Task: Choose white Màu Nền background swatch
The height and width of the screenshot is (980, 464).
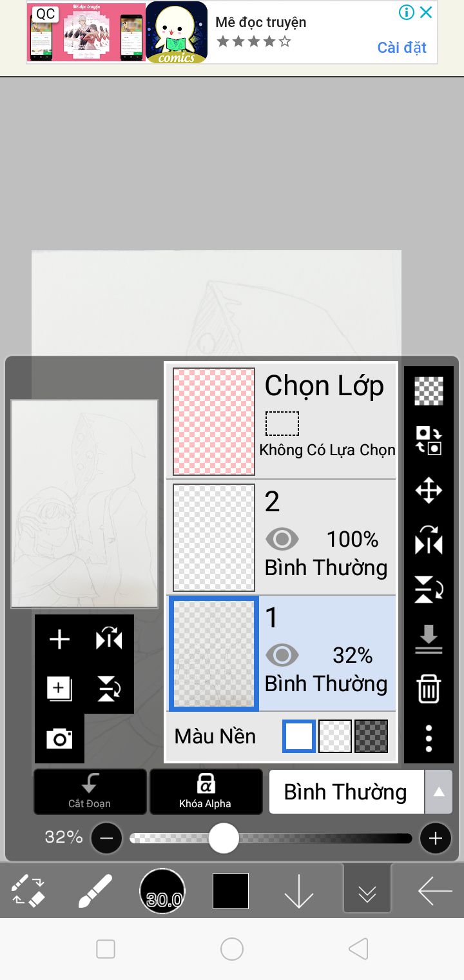Action: tap(299, 736)
